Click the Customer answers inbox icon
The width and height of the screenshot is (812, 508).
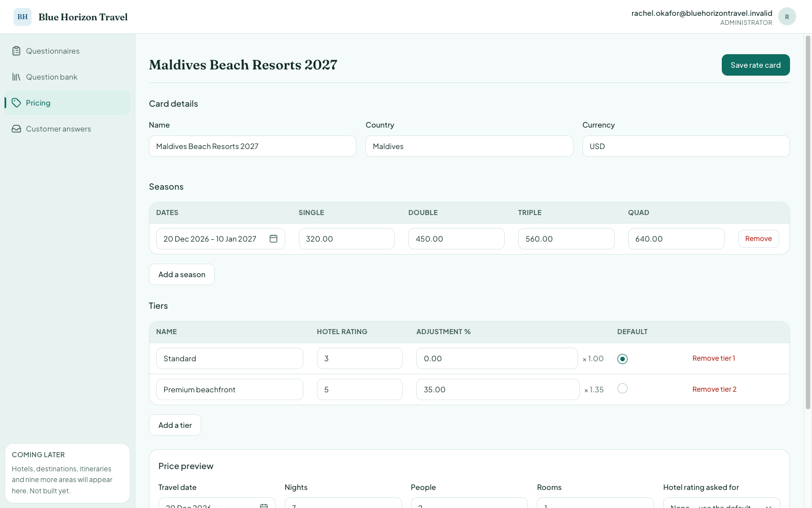point(16,129)
